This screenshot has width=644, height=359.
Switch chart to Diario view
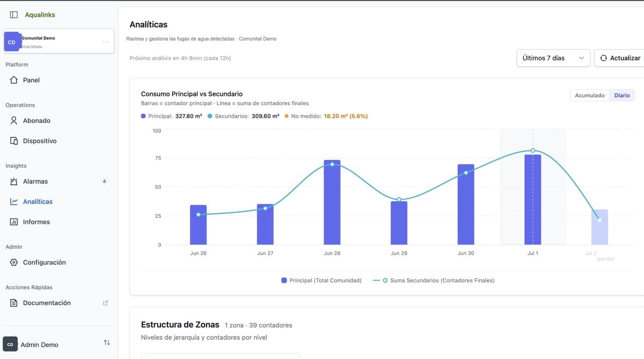click(x=622, y=95)
